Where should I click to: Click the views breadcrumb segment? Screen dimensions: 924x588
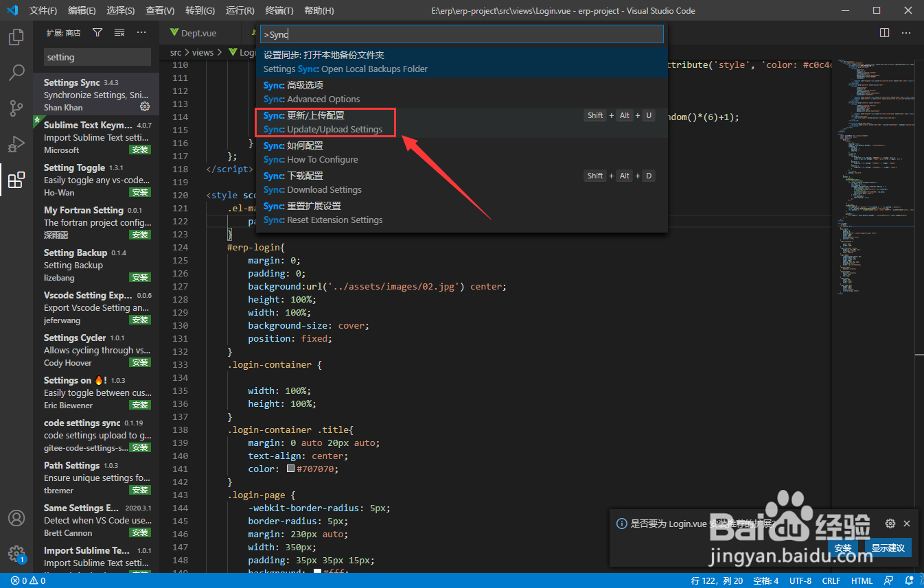pyautogui.click(x=203, y=52)
